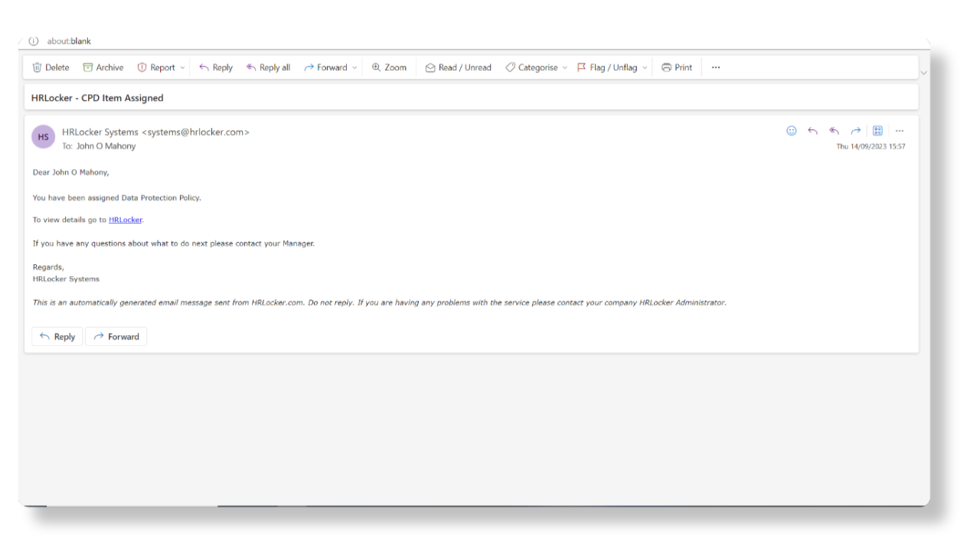Screen dimensions: 980x551
Task: Click the reply arrow icon in message header
Action: 813,131
